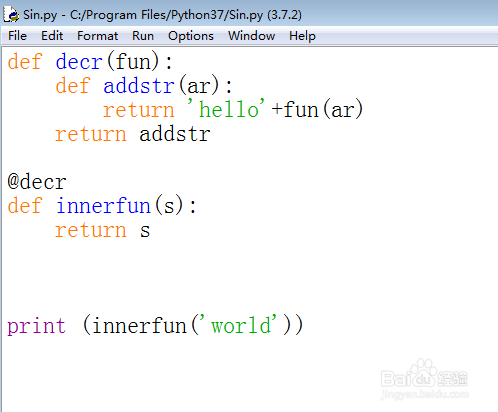Click the 'return s' line
Screen dimensions: 498x412
click(x=102, y=230)
